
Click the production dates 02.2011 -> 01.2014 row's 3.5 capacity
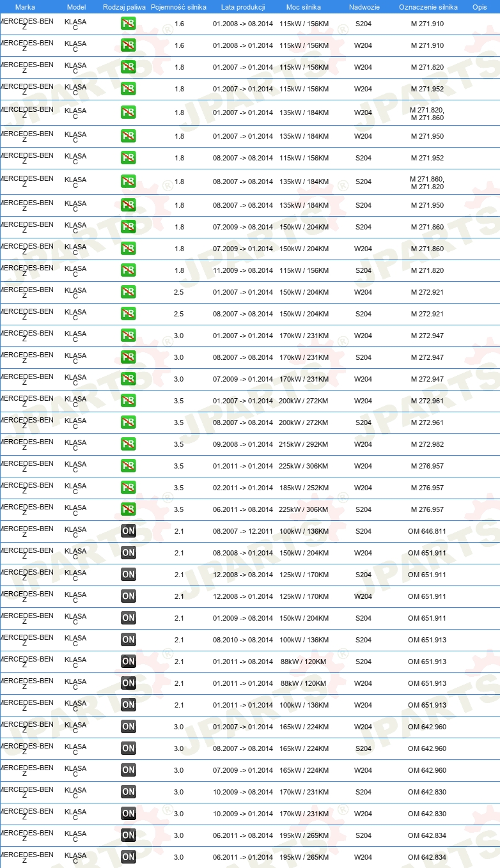pyautogui.click(x=179, y=488)
